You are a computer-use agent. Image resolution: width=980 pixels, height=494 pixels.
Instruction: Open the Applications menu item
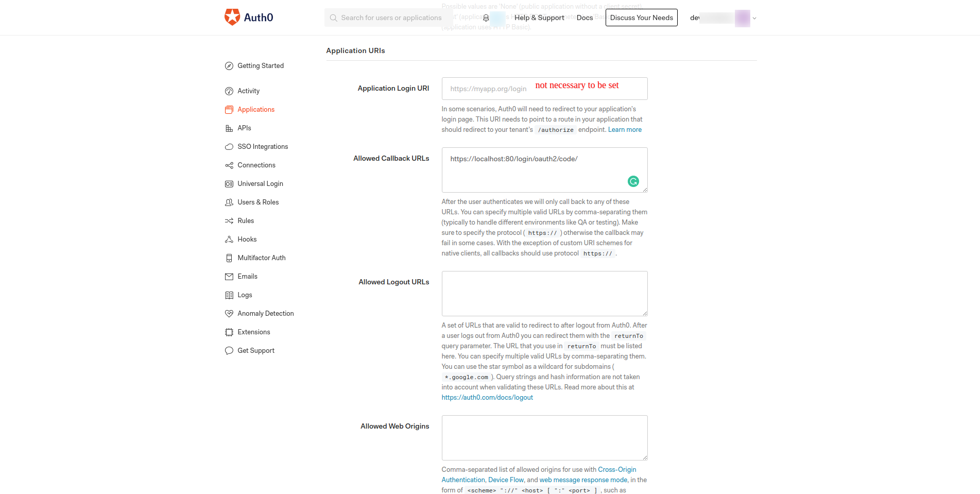point(255,110)
